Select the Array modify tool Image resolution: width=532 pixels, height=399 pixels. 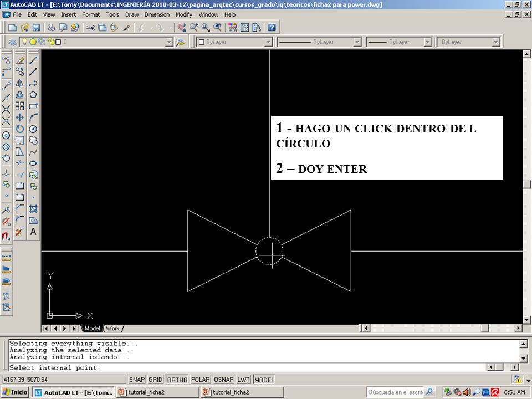[20, 106]
